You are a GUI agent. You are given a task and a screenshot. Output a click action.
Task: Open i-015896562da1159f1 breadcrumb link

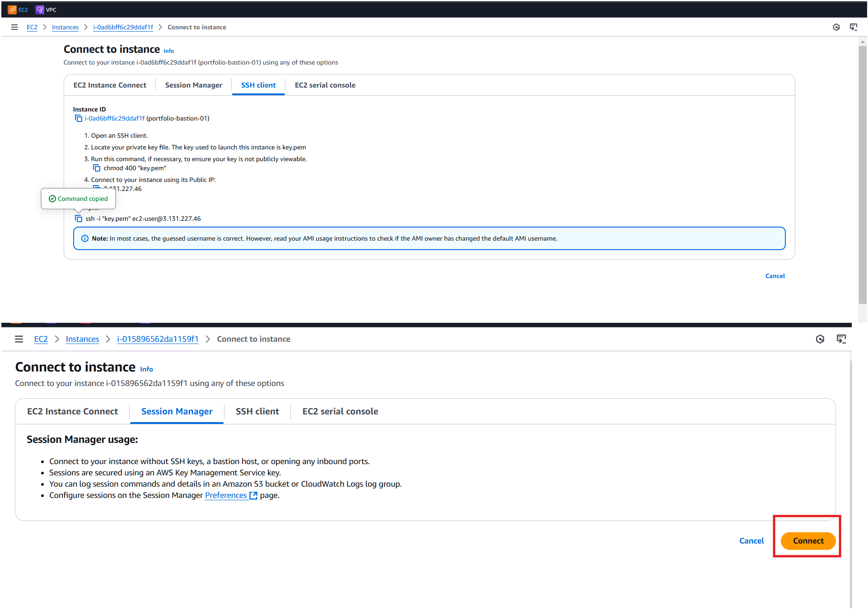[158, 339]
